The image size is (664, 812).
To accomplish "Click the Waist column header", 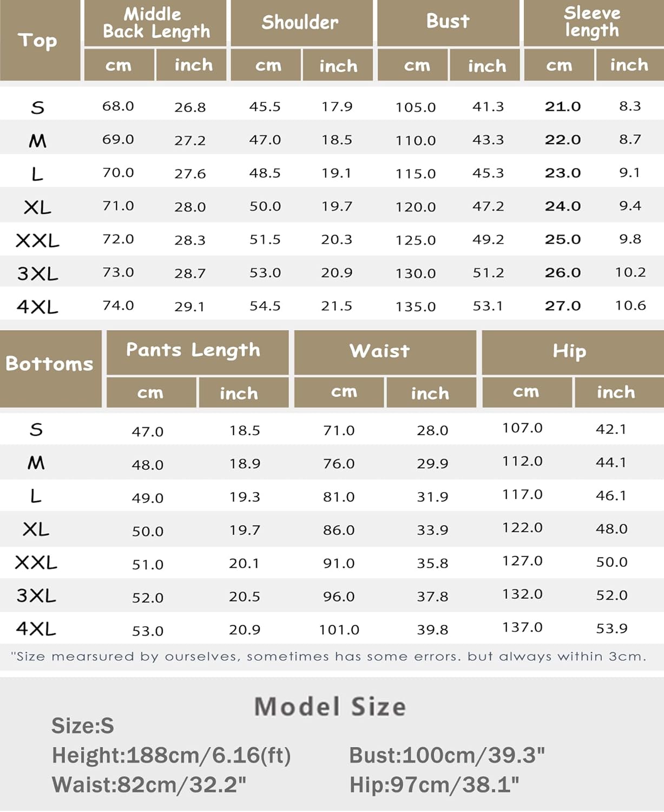I will click(380, 351).
